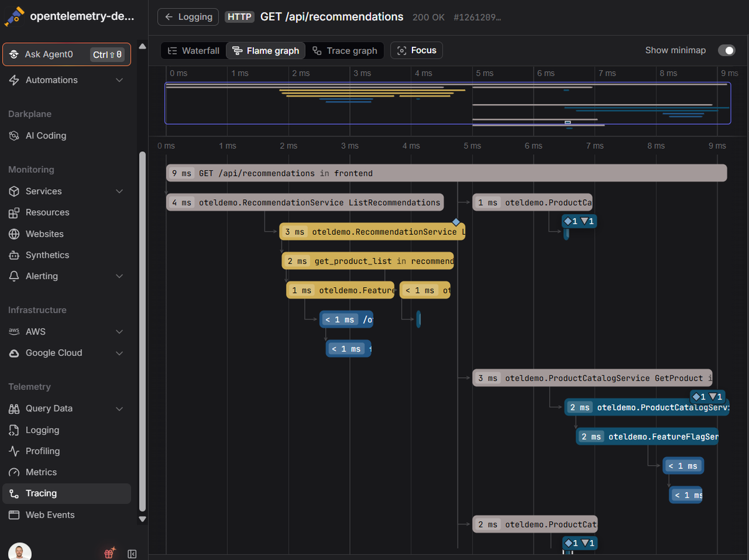The height and width of the screenshot is (560, 749).
Task: Select the Flame graph tab
Action: click(x=266, y=51)
